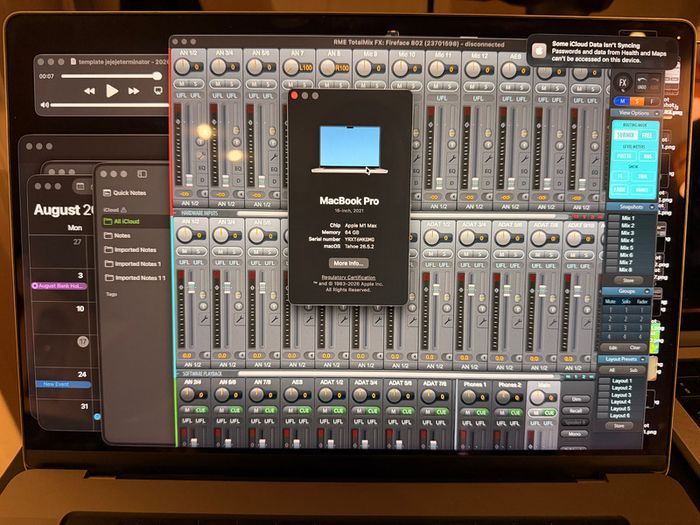Select Submix routing mode
700x525 pixels.
click(x=625, y=135)
